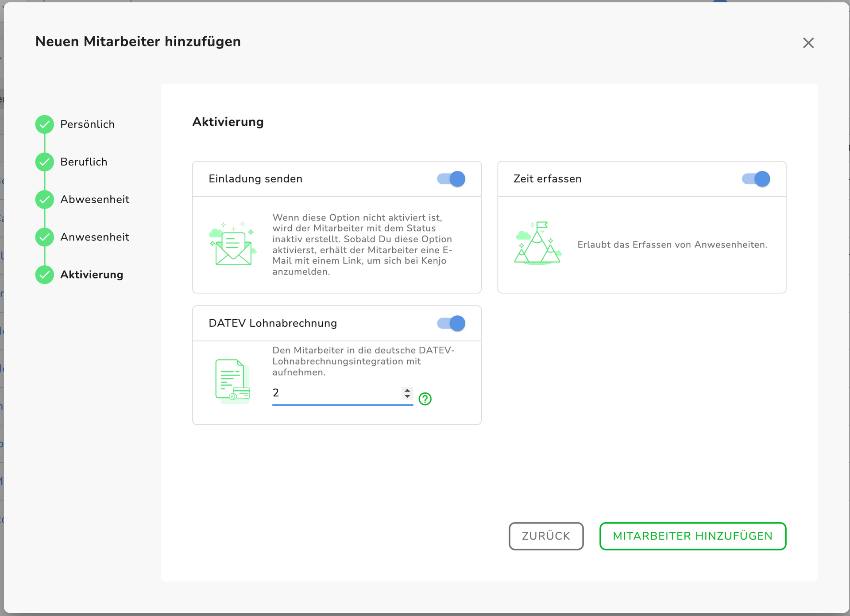Close the Neuen Mitarbeiter hinzufügen dialog
The width and height of the screenshot is (850, 616).
808,43
